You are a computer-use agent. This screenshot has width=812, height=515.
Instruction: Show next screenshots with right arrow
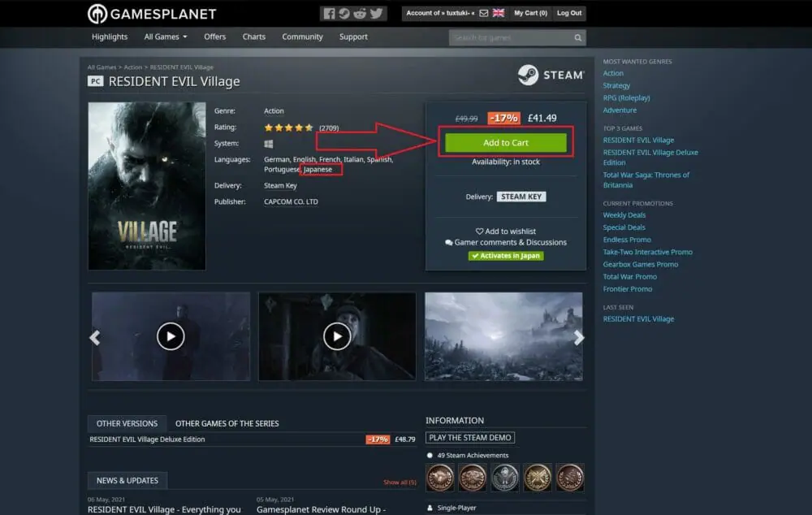coord(578,337)
